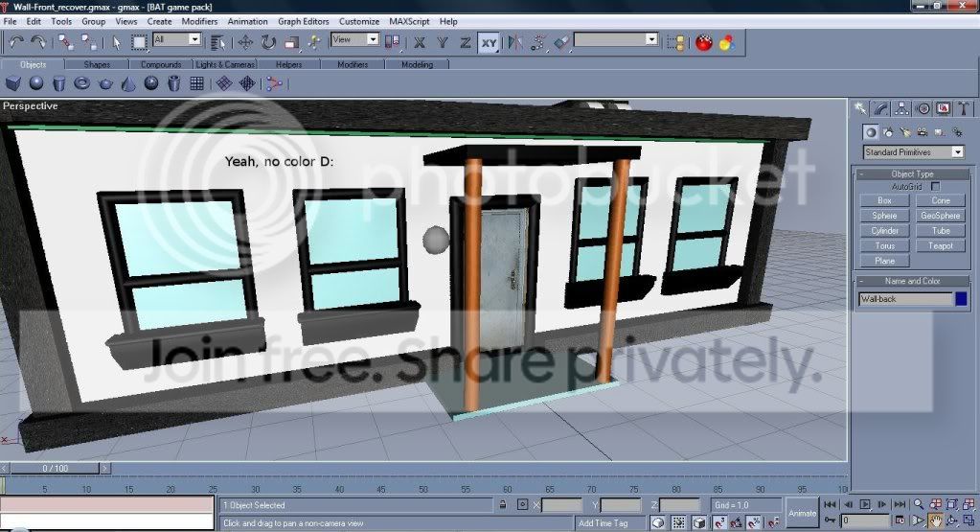
Task: Click the current frame number field
Action: tap(865, 520)
